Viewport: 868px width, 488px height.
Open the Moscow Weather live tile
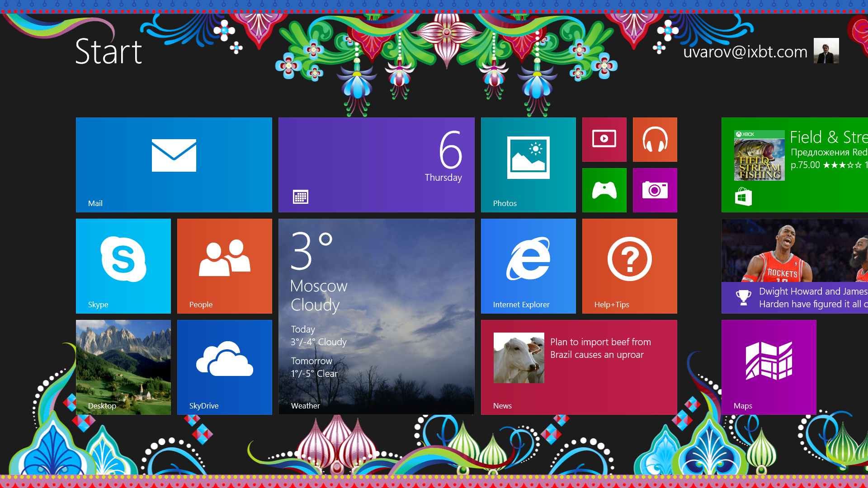tap(376, 316)
